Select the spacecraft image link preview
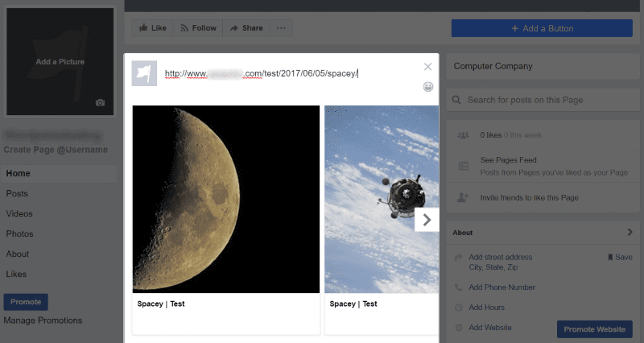 (x=382, y=199)
